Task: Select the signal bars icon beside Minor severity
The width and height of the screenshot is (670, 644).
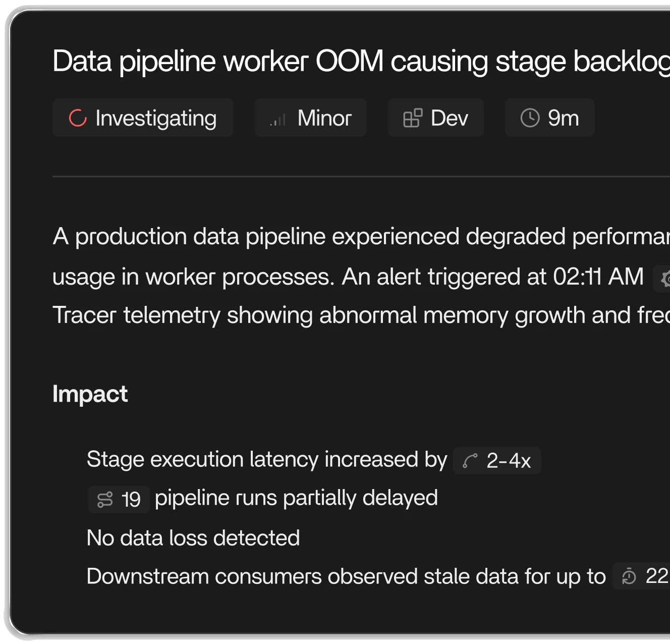Action: tap(277, 120)
